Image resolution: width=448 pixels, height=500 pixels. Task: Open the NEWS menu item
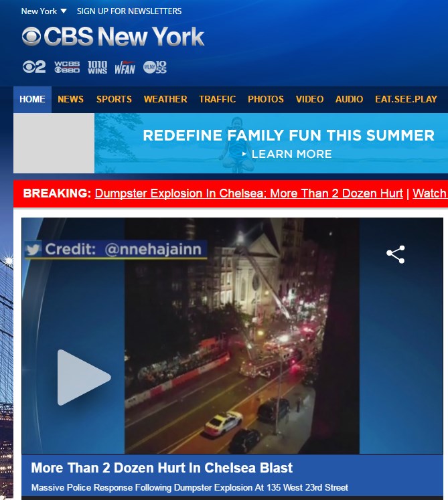(70, 99)
